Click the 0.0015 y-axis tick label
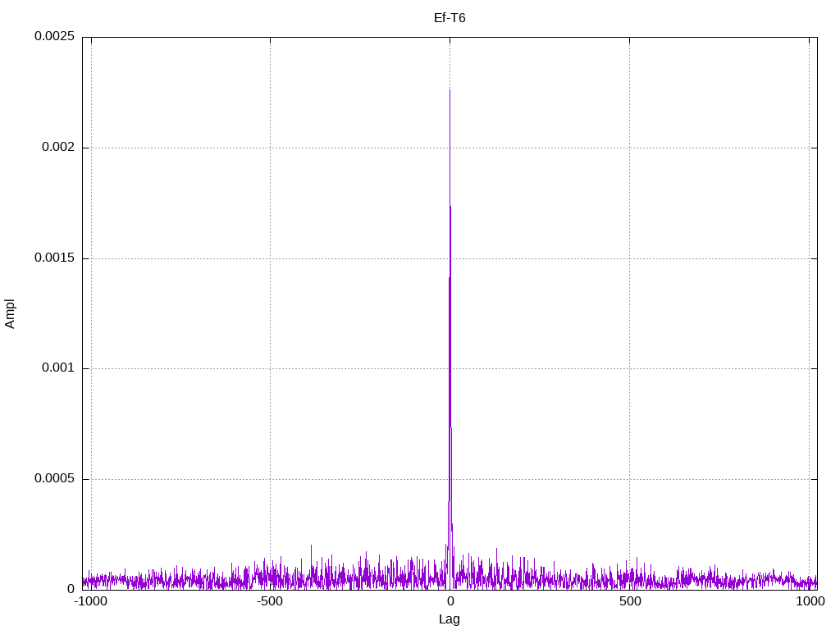Image resolution: width=840 pixels, height=630 pixels. 54,258
